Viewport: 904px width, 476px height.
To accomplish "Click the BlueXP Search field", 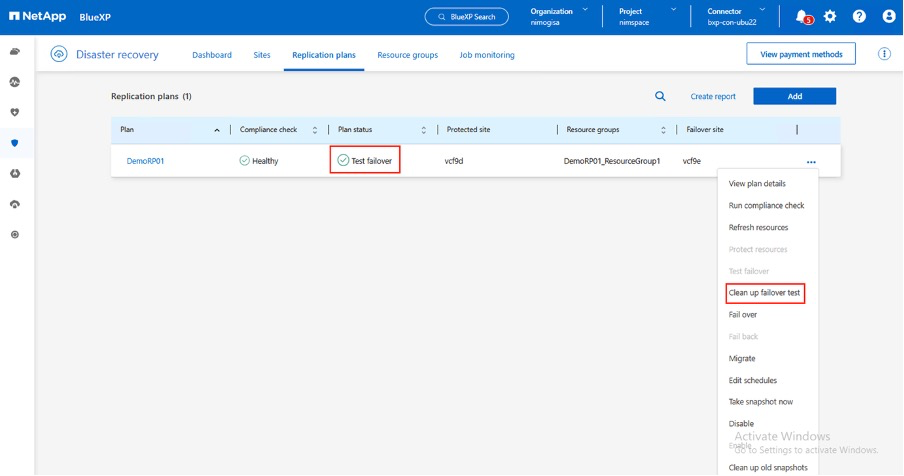I will coord(468,17).
